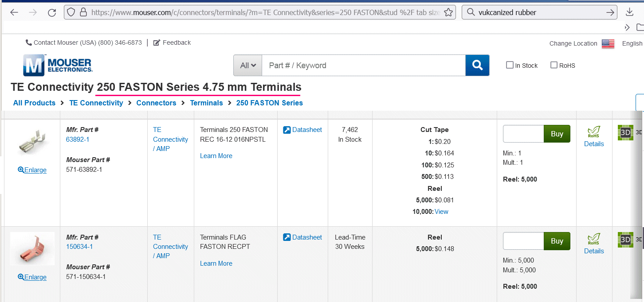Open the 3D model icon for 63892-1
644x302 pixels.
click(625, 132)
